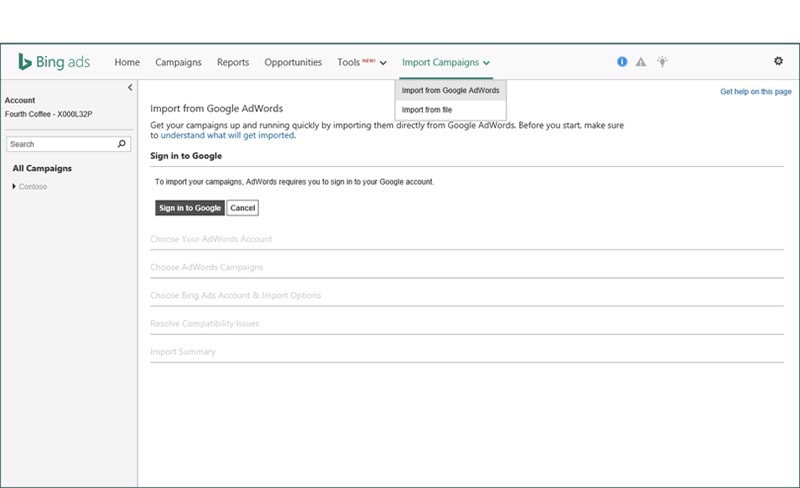This screenshot has width=800, height=488.
Task: Click the Cancel button
Action: tap(242, 208)
